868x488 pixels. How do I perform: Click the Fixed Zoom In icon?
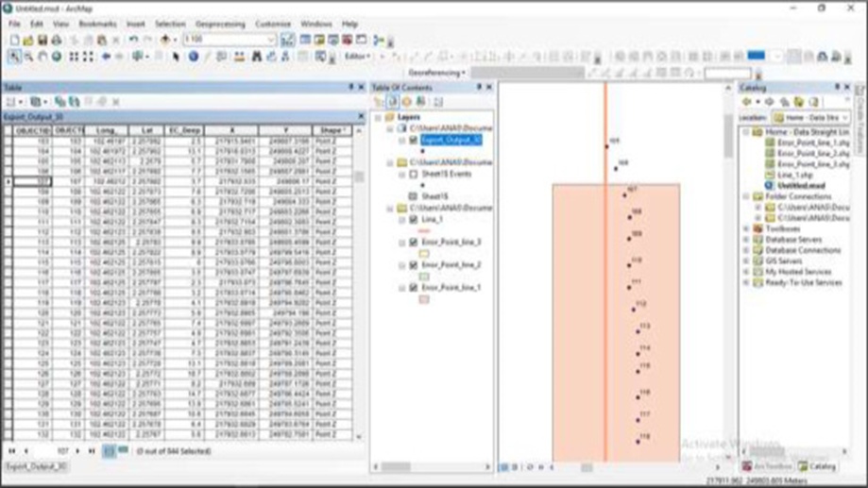pos(74,57)
